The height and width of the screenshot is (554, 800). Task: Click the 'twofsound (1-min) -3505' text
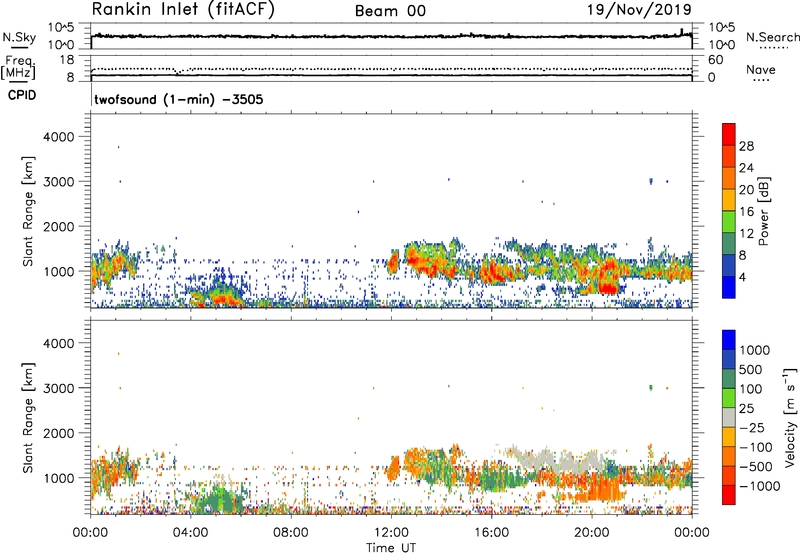(x=179, y=99)
